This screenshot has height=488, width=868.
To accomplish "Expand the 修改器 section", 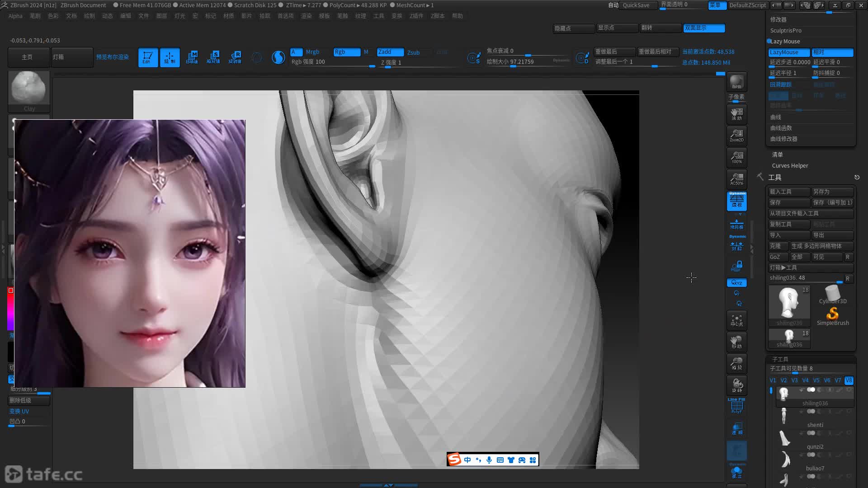I will click(x=778, y=19).
